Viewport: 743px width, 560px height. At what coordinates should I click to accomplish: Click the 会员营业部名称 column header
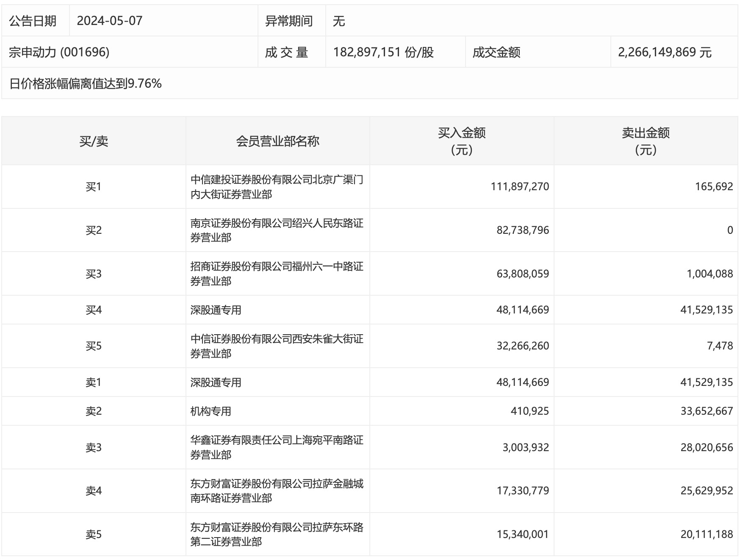click(x=277, y=141)
